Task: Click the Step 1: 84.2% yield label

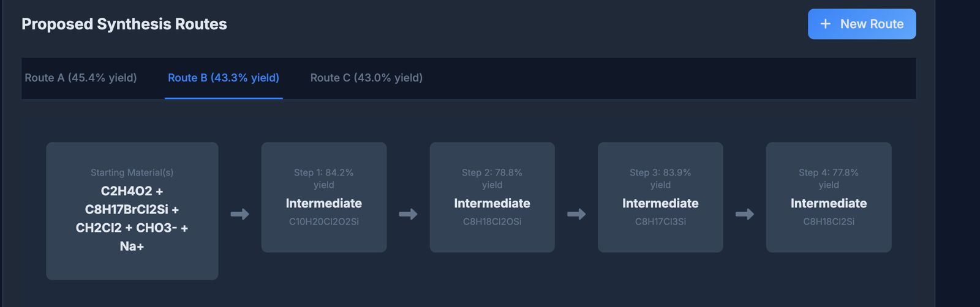Action: click(324, 179)
